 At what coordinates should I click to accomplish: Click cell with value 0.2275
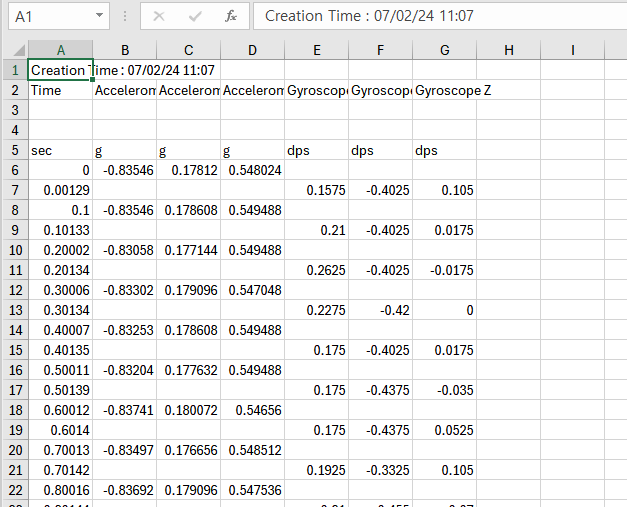[317, 310]
